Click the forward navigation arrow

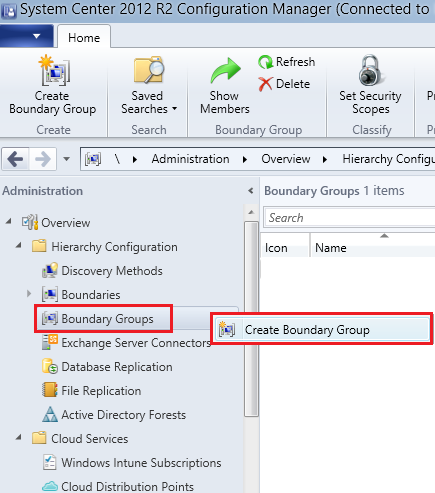pos(43,159)
